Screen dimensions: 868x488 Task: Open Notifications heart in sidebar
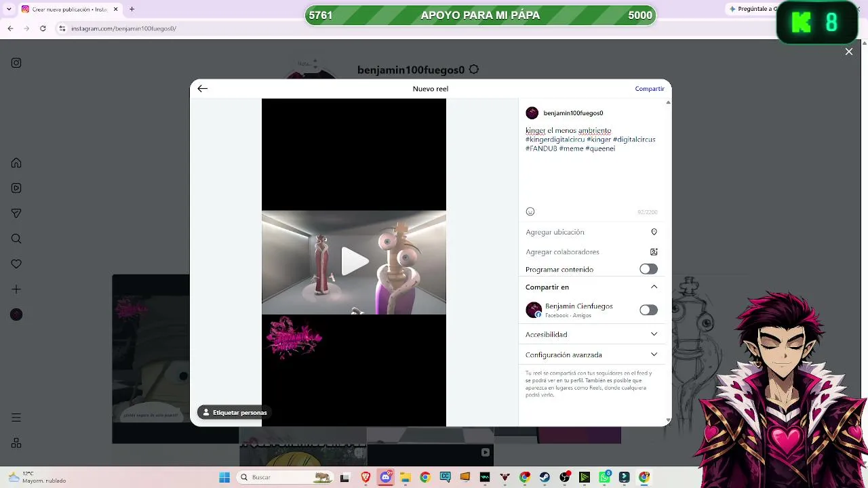(x=16, y=264)
